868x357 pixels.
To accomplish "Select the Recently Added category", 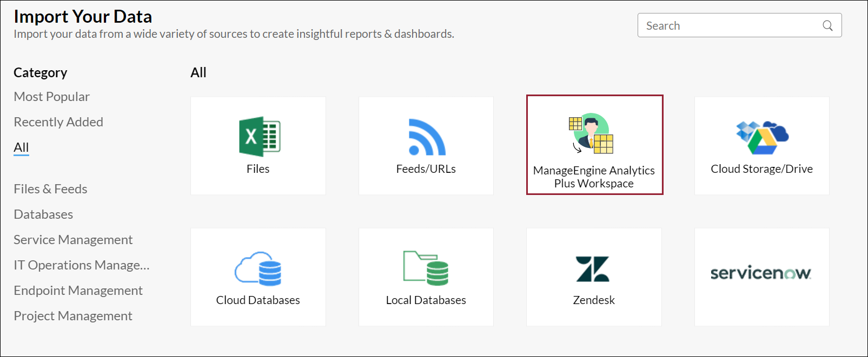I will (x=58, y=122).
